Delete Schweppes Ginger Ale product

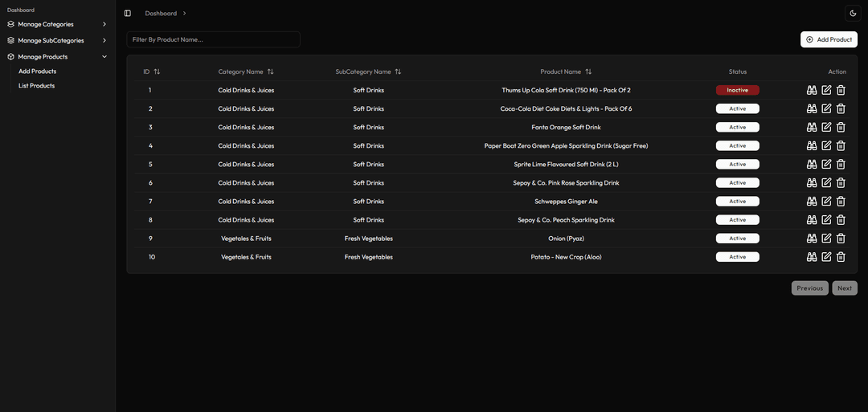coord(841,202)
